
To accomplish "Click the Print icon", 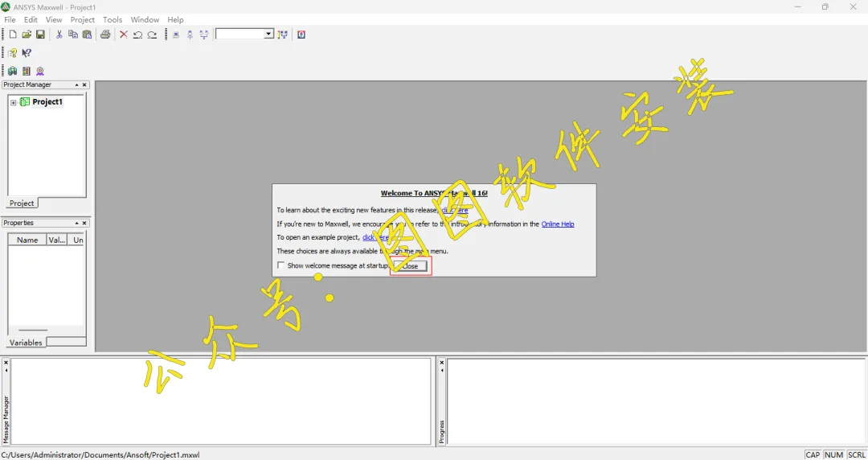I will coord(105,35).
